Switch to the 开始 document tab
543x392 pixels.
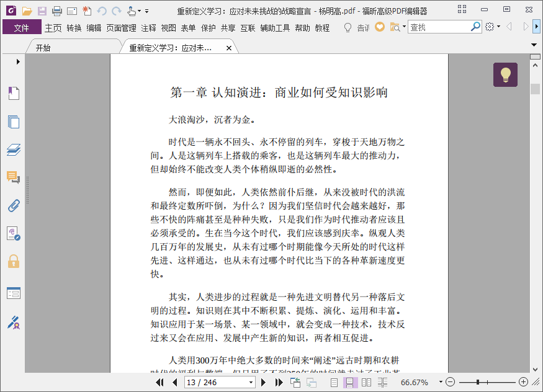pyautogui.click(x=43, y=48)
